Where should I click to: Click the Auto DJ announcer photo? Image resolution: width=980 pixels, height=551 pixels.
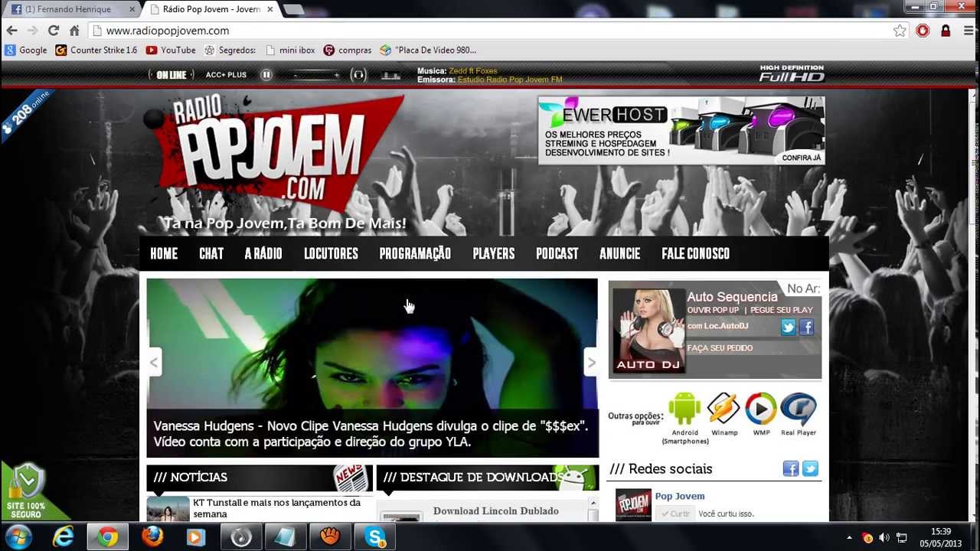(648, 331)
